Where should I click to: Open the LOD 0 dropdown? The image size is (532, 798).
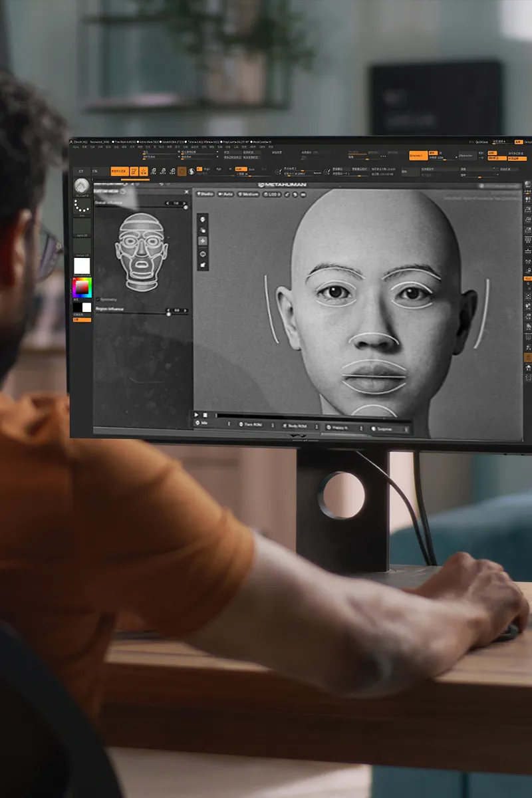(x=273, y=194)
